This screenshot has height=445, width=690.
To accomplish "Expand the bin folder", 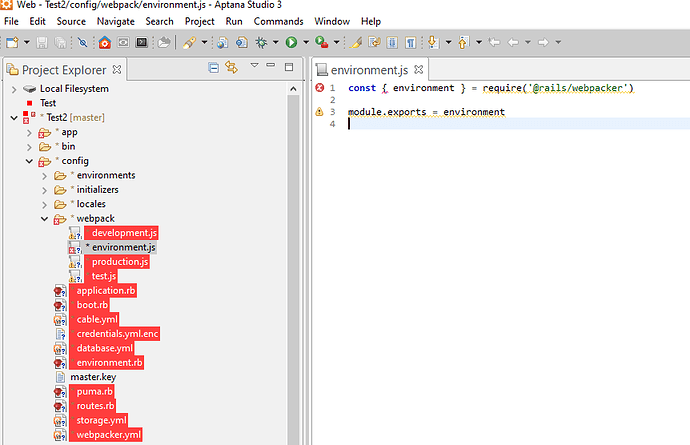I will point(29,147).
